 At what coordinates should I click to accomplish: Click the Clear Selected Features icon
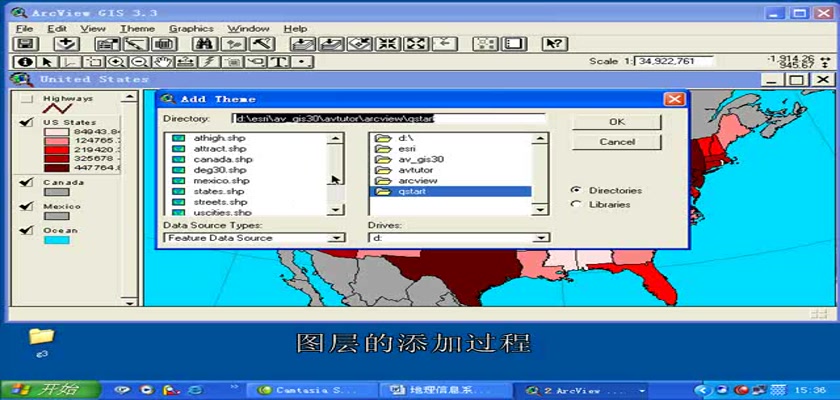click(x=514, y=44)
